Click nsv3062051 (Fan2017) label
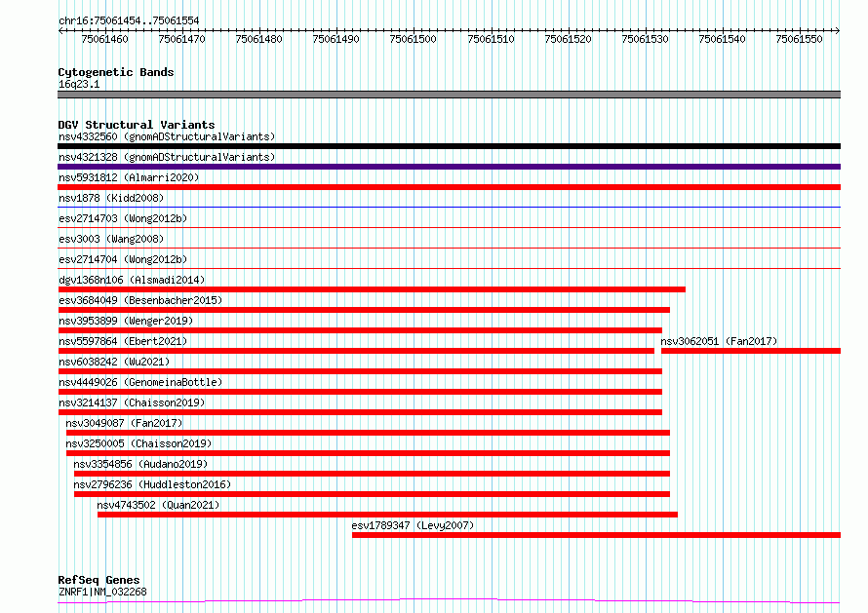This screenshot has width=868, height=613. click(x=719, y=341)
